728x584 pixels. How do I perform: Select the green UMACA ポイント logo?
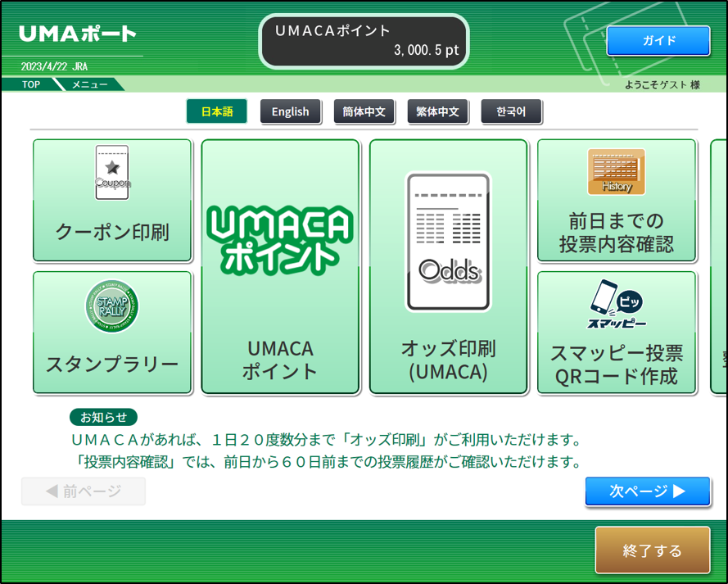click(279, 239)
